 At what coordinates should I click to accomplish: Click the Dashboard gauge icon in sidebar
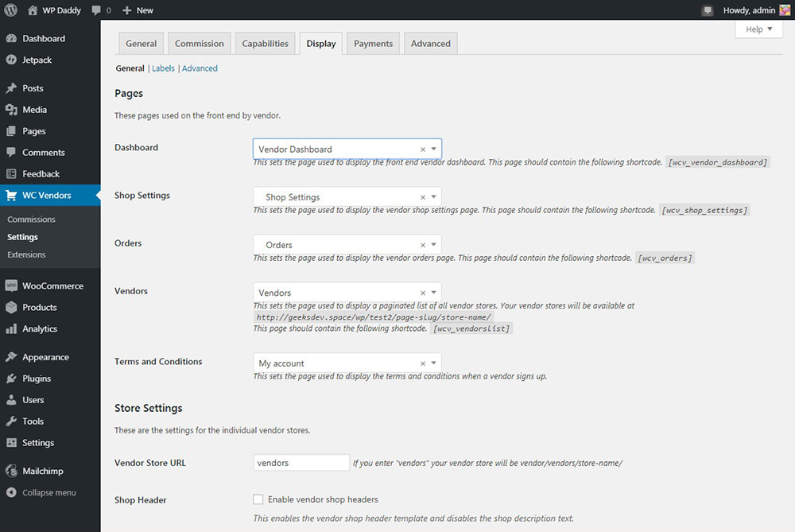pyautogui.click(x=11, y=38)
